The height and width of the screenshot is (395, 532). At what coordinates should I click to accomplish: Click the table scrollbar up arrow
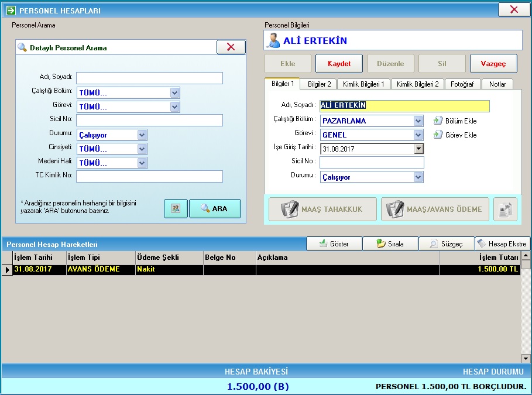click(x=526, y=255)
